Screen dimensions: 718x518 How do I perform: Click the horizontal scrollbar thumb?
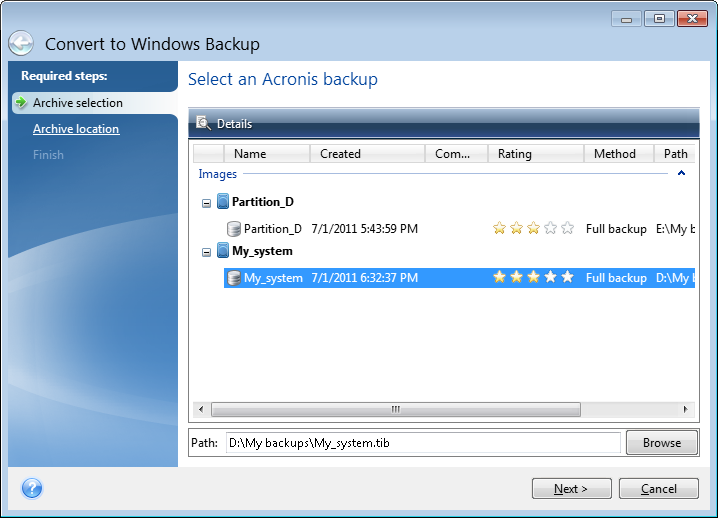pyautogui.click(x=396, y=409)
